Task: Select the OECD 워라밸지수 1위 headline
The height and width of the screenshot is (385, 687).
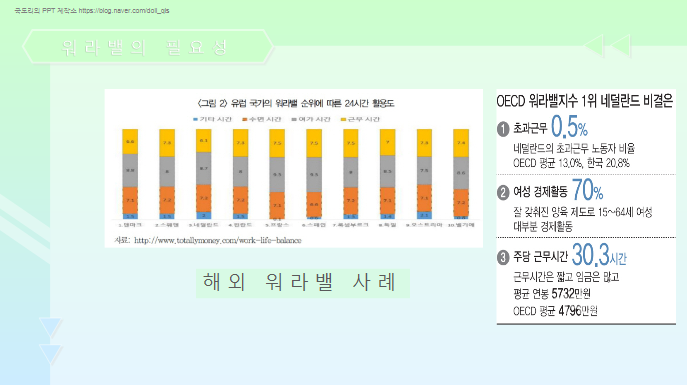Action: click(x=584, y=101)
